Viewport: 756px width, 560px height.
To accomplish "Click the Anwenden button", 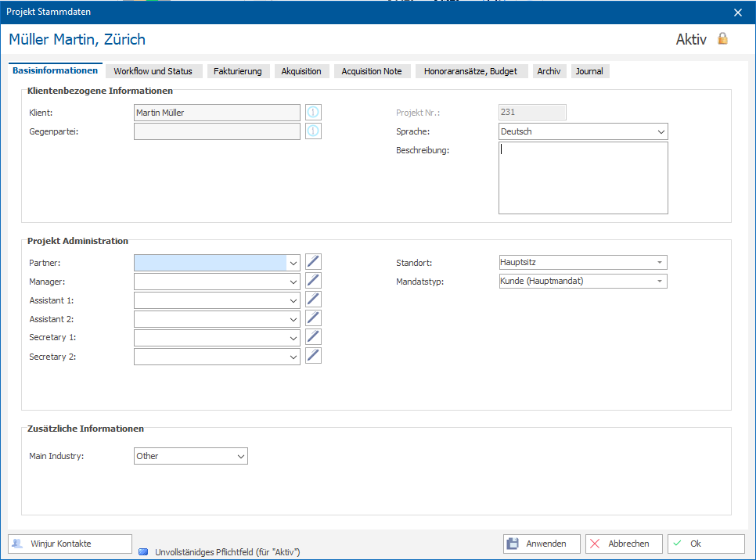I will click(542, 544).
